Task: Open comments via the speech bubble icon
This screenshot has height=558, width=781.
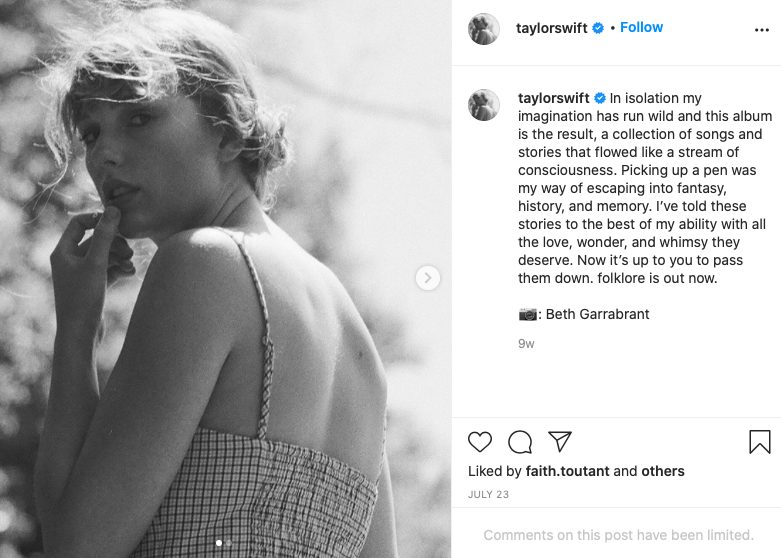Action: (520, 442)
